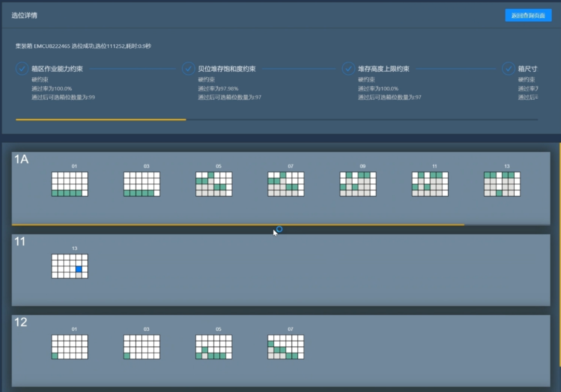561x392 pixels.
Task: Open bay 09 grid in block 1A
Action: coord(358,184)
